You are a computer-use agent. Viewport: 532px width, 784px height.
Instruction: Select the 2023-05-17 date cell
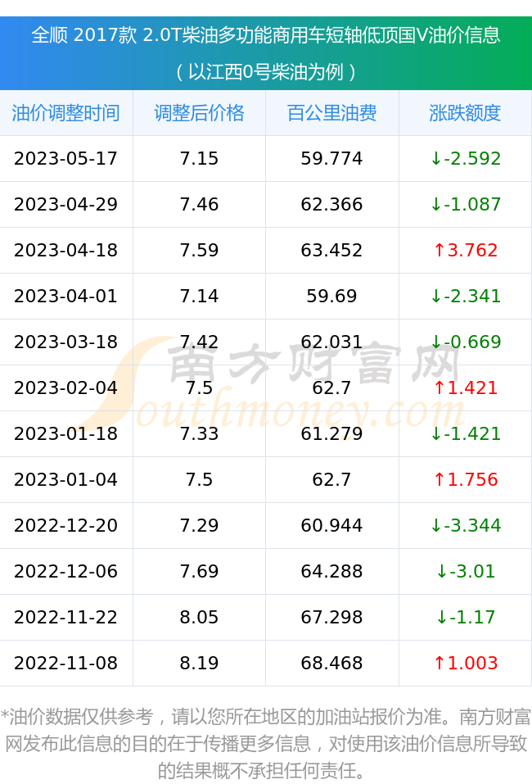(66, 158)
